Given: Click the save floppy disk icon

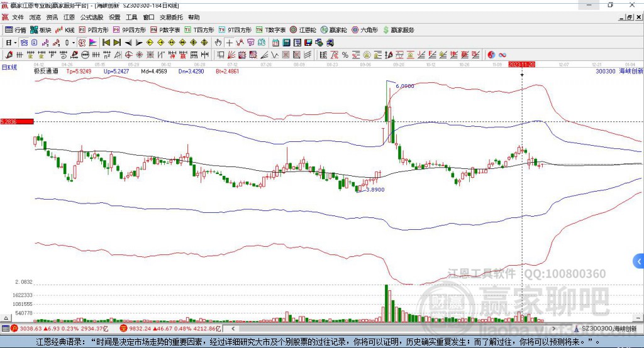Looking at the screenshot, I should pos(308,43).
